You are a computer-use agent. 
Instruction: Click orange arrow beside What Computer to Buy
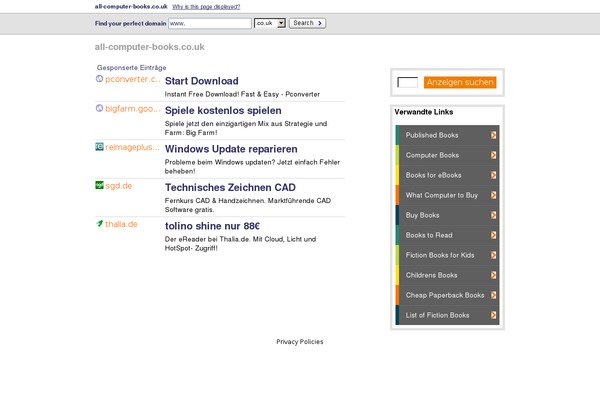494,195
